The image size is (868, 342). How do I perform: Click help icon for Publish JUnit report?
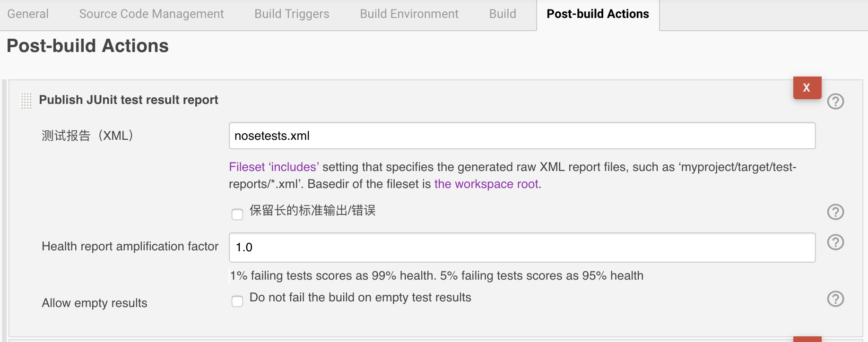click(835, 101)
